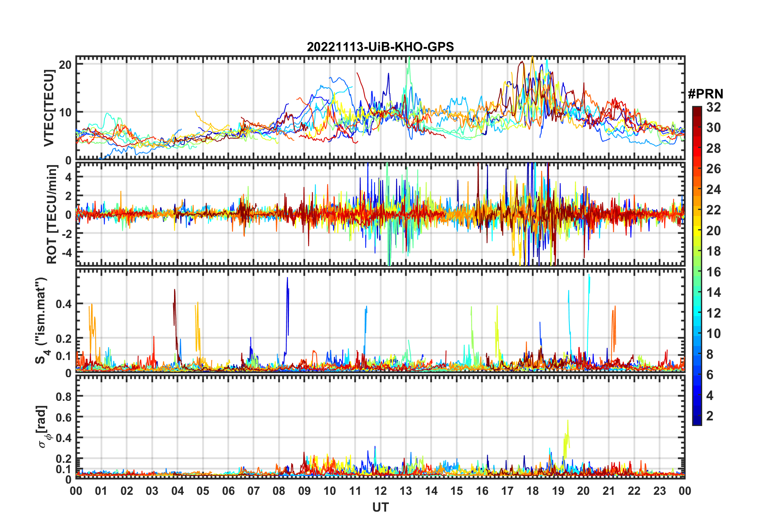761x532 pixels.
Task: Click x-axis tick label 11
Action: (x=355, y=491)
